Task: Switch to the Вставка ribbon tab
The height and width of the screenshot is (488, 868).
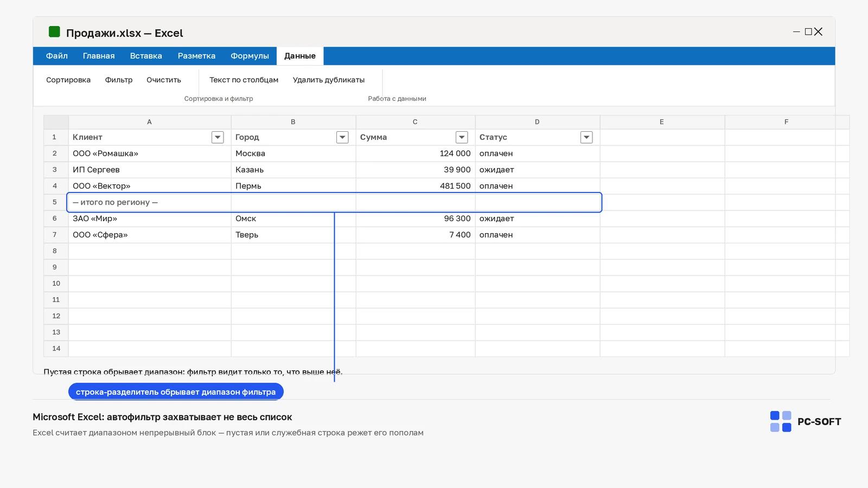Action: (146, 56)
